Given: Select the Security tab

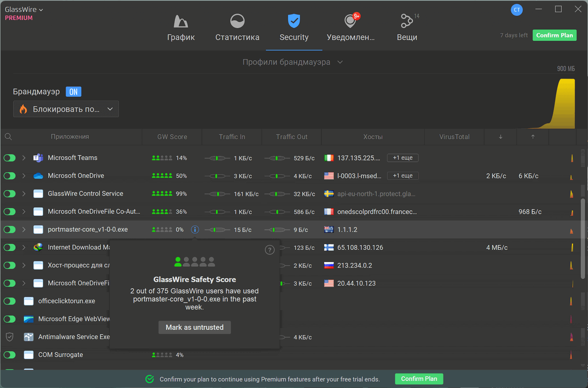Looking at the screenshot, I should coord(294,28).
